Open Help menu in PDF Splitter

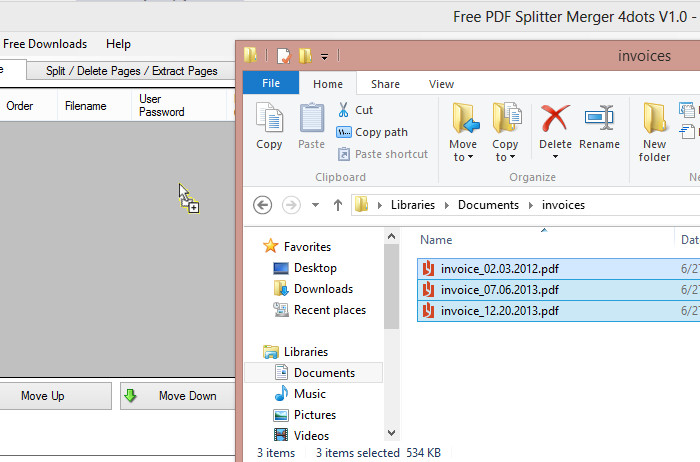pyautogui.click(x=118, y=44)
